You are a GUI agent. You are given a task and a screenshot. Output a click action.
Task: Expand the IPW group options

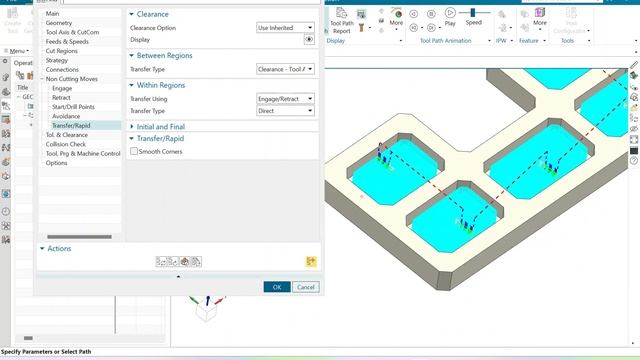(x=511, y=41)
